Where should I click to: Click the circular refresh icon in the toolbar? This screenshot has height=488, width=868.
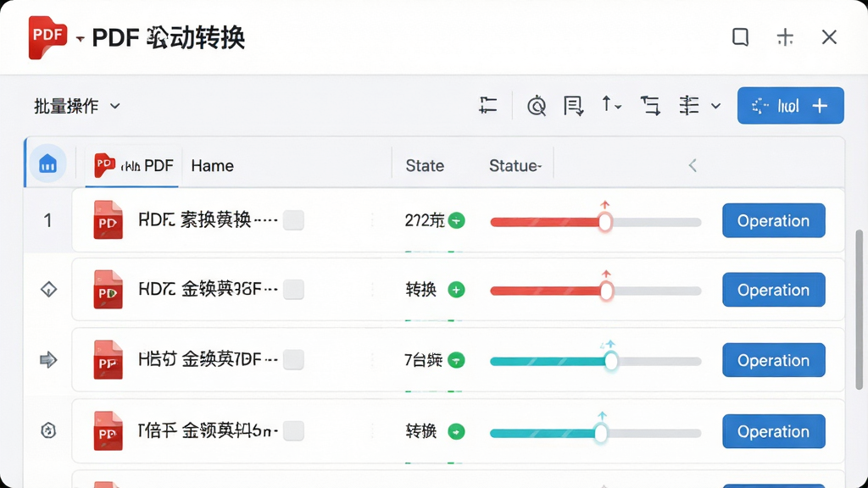pyautogui.click(x=537, y=105)
